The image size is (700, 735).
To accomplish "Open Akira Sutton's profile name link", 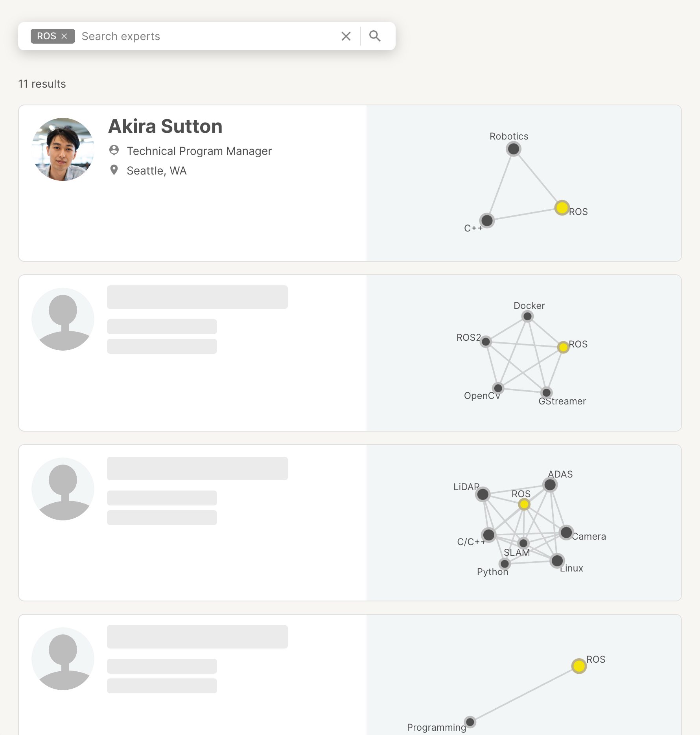I will click(165, 127).
